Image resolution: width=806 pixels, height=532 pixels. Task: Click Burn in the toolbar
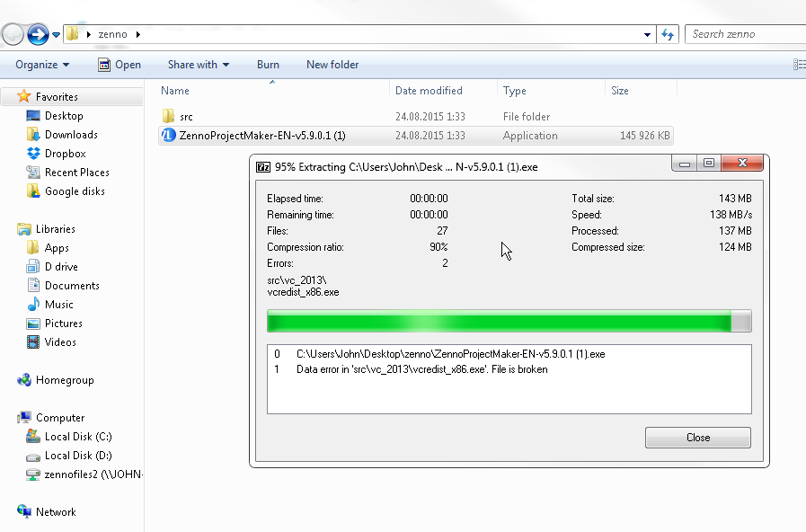268,65
